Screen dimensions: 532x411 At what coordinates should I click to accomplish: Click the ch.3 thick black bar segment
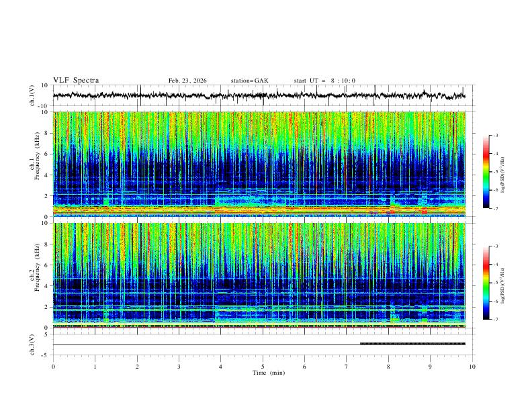click(412, 344)
